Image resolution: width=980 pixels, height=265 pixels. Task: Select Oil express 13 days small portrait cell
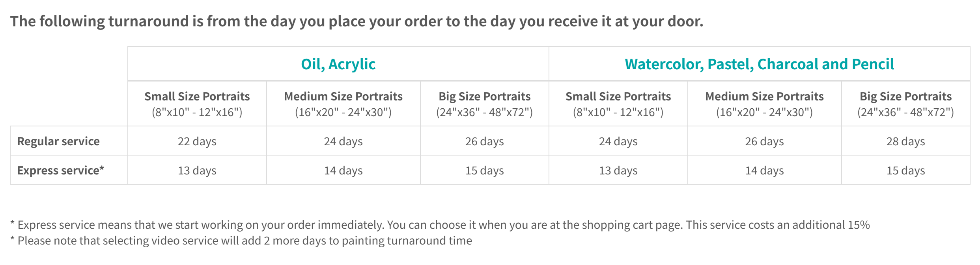197,170
